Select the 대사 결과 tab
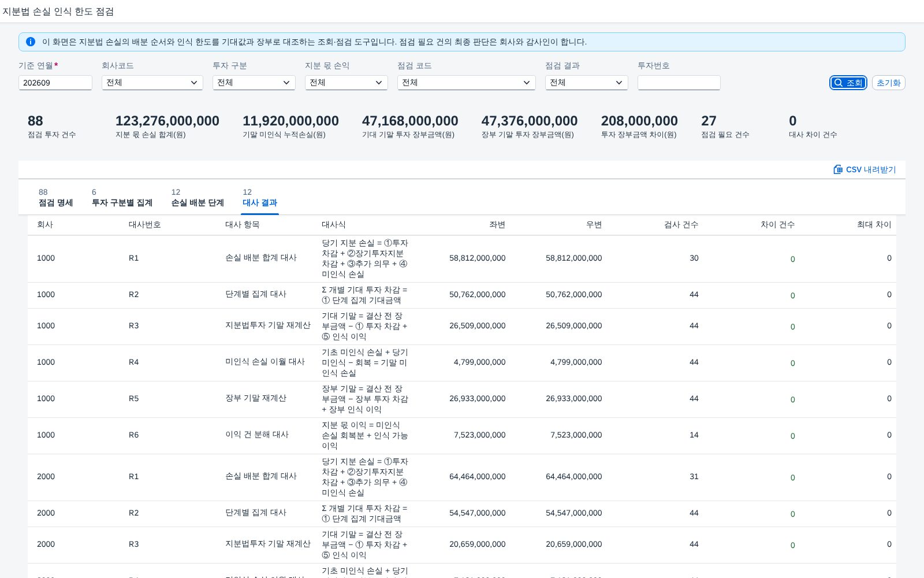The height and width of the screenshot is (578, 924). coord(260,198)
